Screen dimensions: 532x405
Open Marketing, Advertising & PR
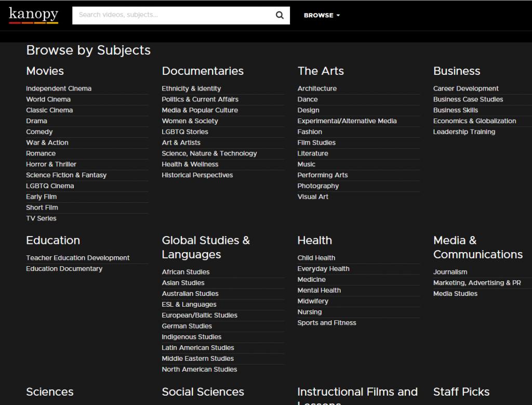[477, 283]
